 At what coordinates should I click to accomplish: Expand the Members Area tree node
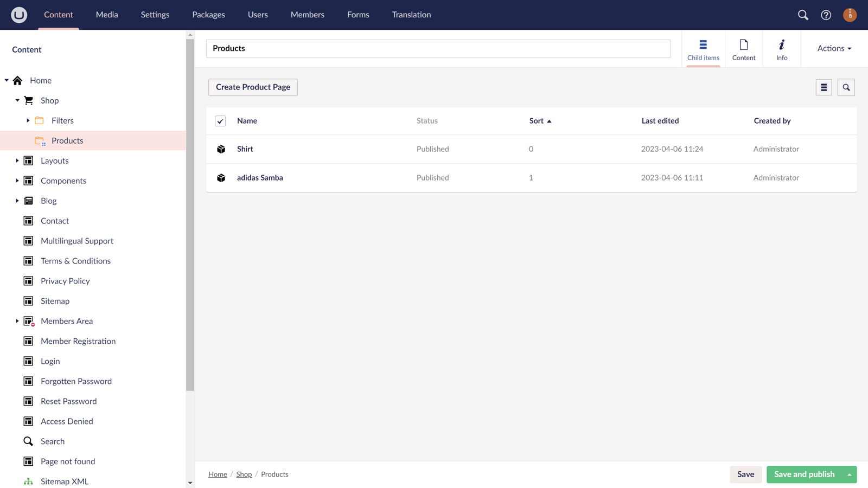coord(17,321)
